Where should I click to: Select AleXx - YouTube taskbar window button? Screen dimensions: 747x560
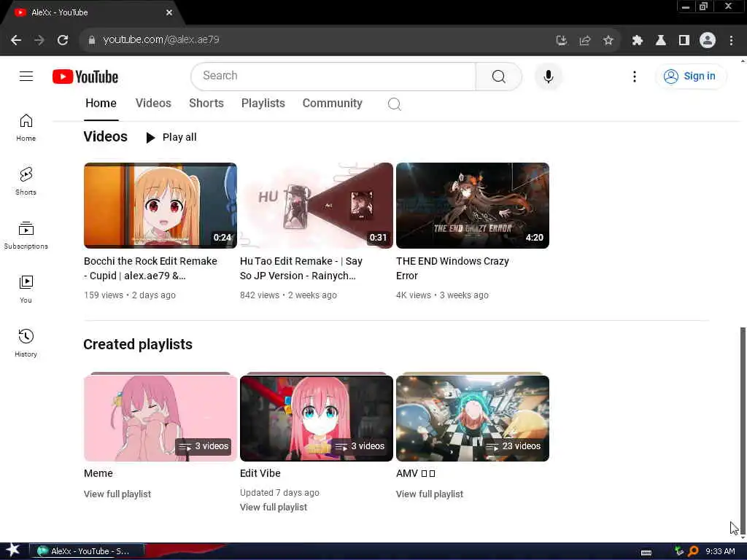(87, 551)
